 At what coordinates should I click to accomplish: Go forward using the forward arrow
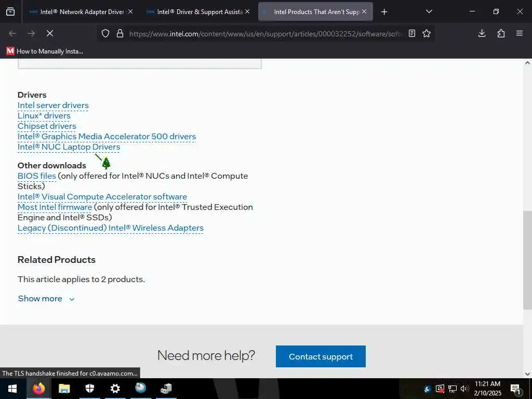click(x=31, y=33)
